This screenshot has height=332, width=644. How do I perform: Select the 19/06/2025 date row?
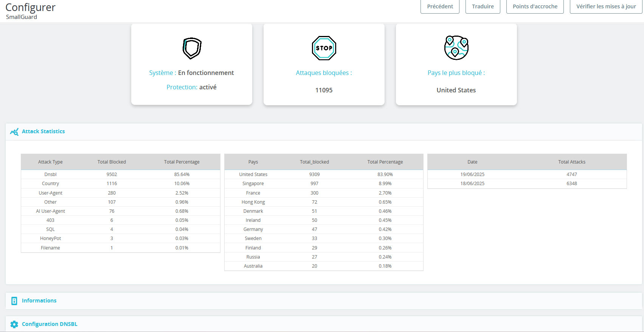tap(472, 175)
